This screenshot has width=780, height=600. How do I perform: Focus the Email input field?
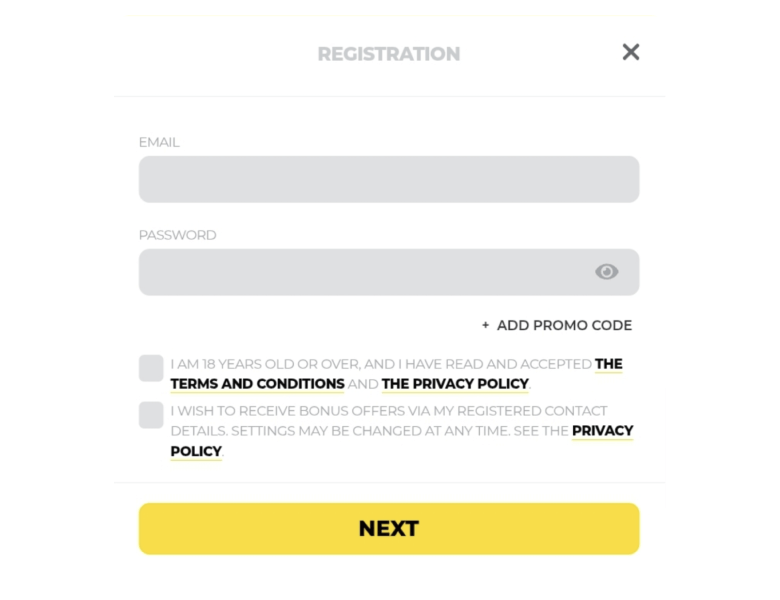(388, 179)
